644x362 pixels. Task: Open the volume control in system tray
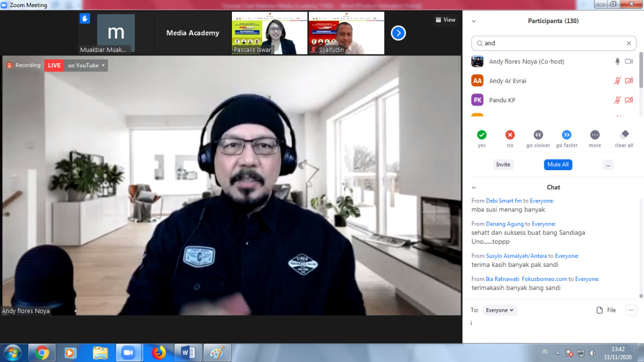click(x=592, y=353)
